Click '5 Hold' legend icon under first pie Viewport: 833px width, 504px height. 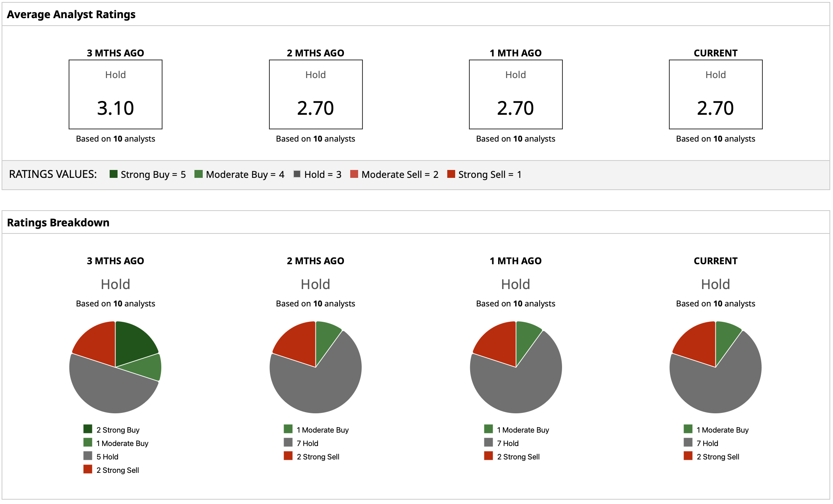[x=88, y=455]
